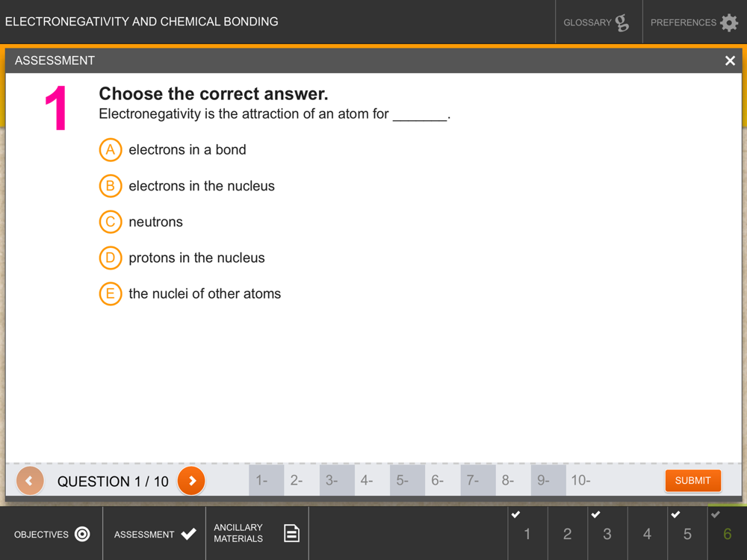Jump to question 7 in navigator

click(478, 480)
